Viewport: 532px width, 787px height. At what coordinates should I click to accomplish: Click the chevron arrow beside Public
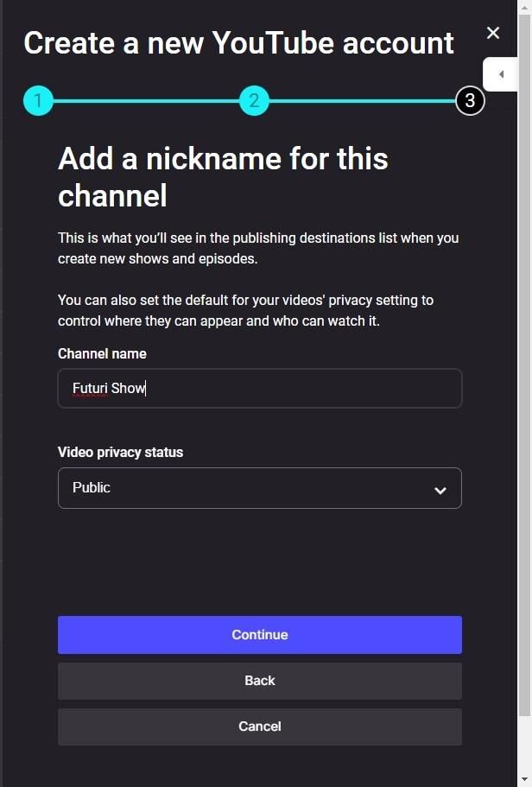point(440,490)
